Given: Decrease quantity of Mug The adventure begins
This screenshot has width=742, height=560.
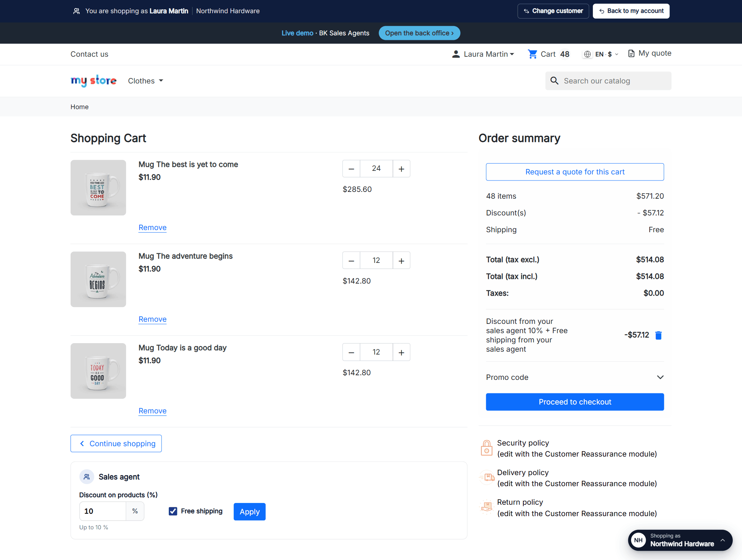Looking at the screenshot, I should click(x=351, y=261).
